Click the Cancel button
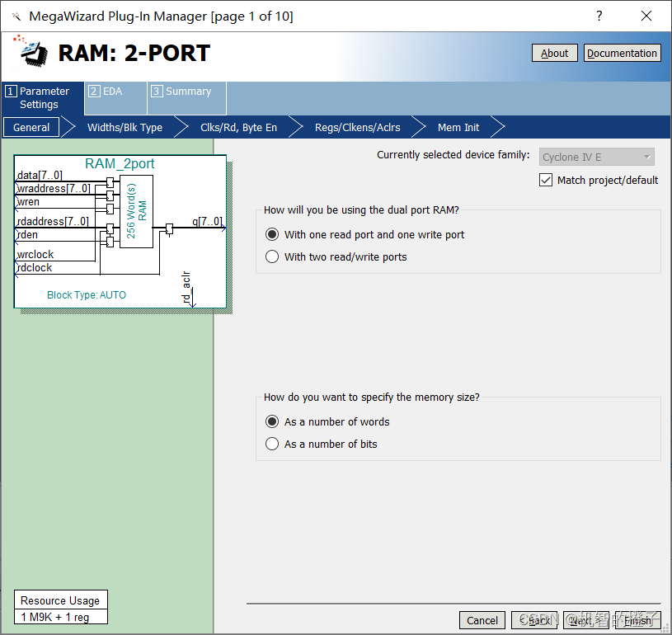Screen dimensions: 672x635 click(x=482, y=620)
